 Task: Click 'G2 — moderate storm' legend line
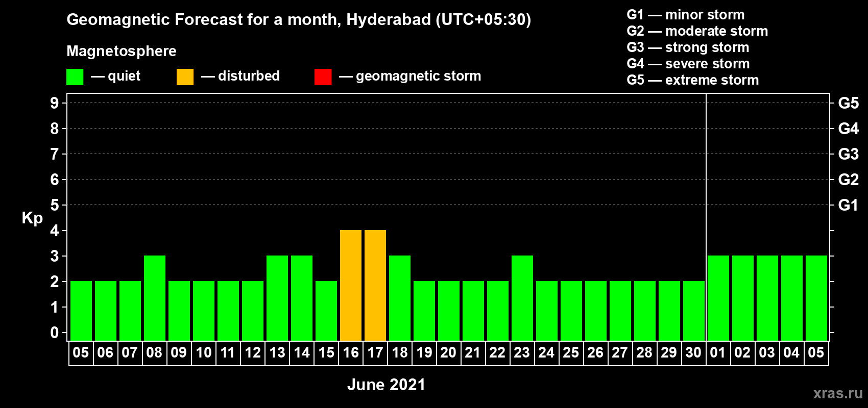click(697, 31)
